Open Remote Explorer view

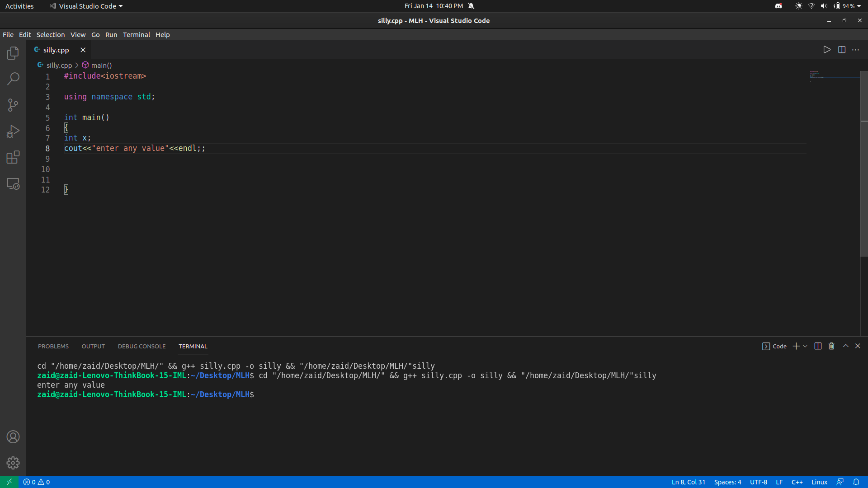pos(13,184)
